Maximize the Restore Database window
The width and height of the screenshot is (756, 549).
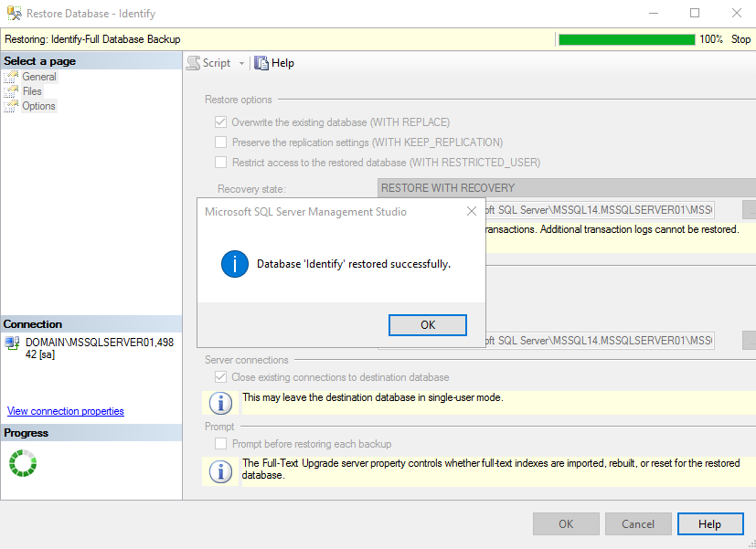click(695, 13)
